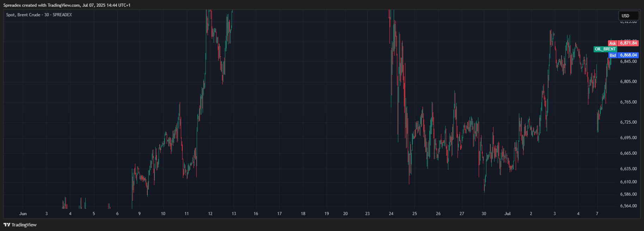Click the Bid tag label

pos(613,55)
